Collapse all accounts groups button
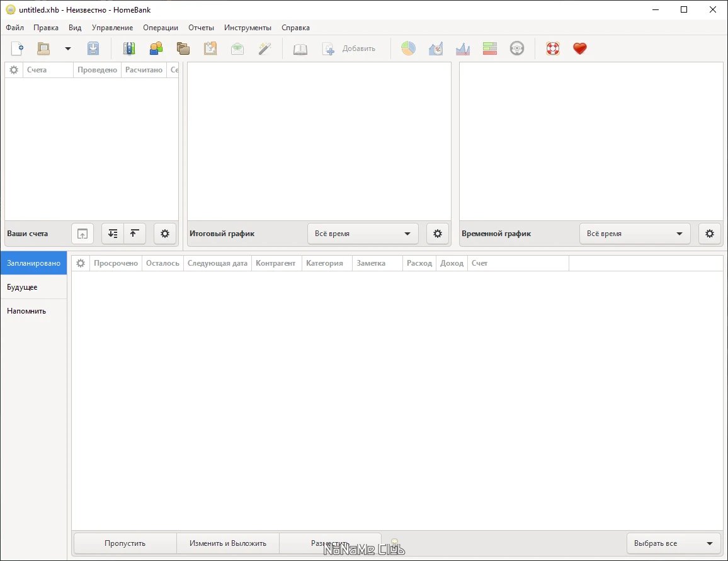728x561 pixels. pyautogui.click(x=135, y=234)
